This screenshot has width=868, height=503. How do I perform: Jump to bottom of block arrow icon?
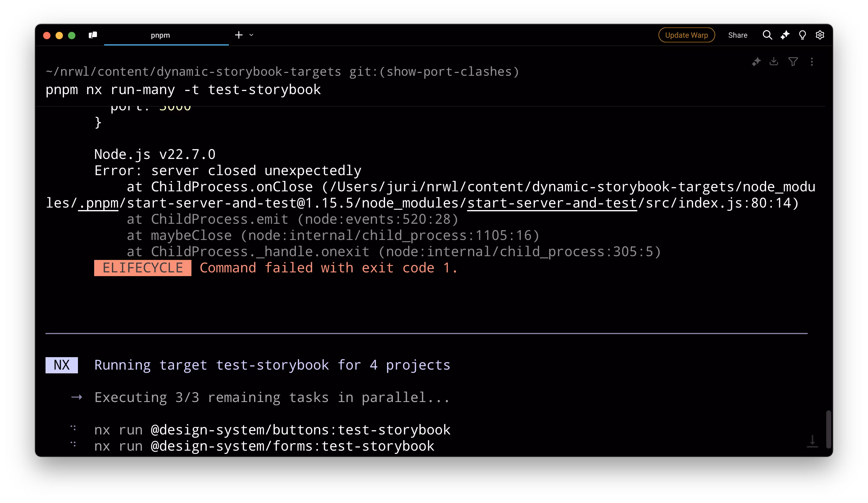812,441
